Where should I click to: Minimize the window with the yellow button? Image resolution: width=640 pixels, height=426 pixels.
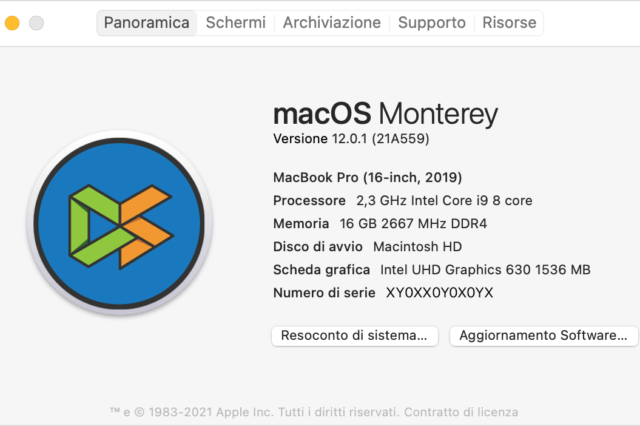click(13, 22)
